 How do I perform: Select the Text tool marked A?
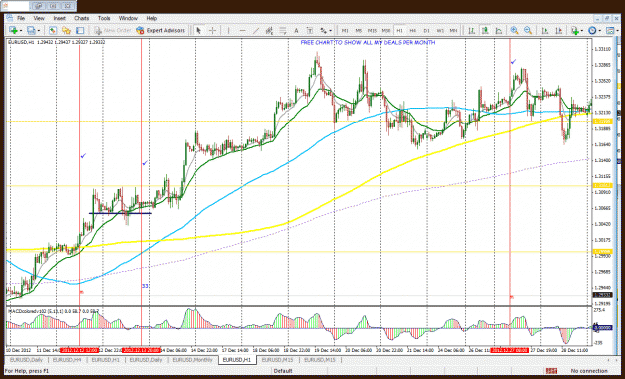pos(296,30)
